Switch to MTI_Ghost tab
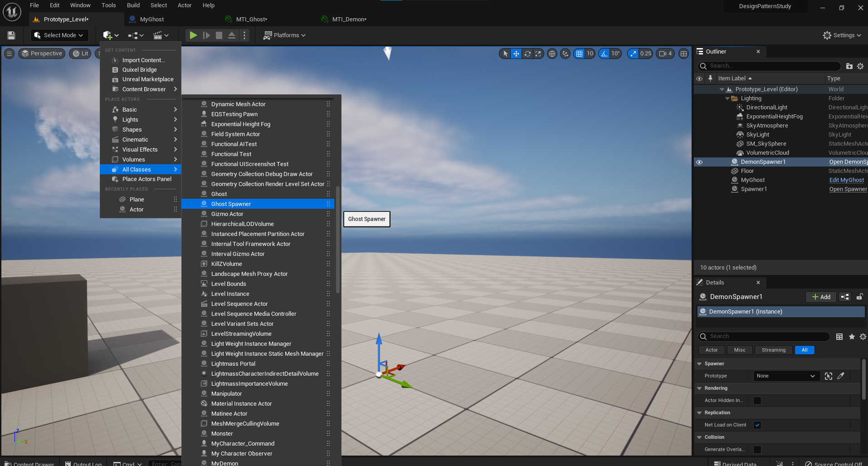 tap(251, 20)
